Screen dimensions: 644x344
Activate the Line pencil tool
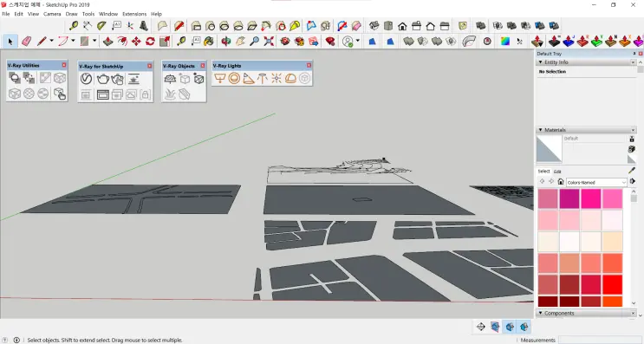(x=42, y=42)
